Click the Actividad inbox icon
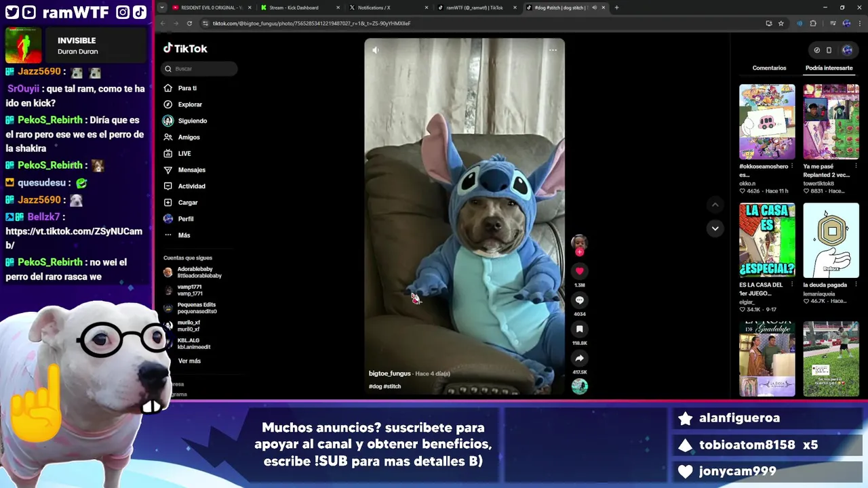 tap(168, 186)
